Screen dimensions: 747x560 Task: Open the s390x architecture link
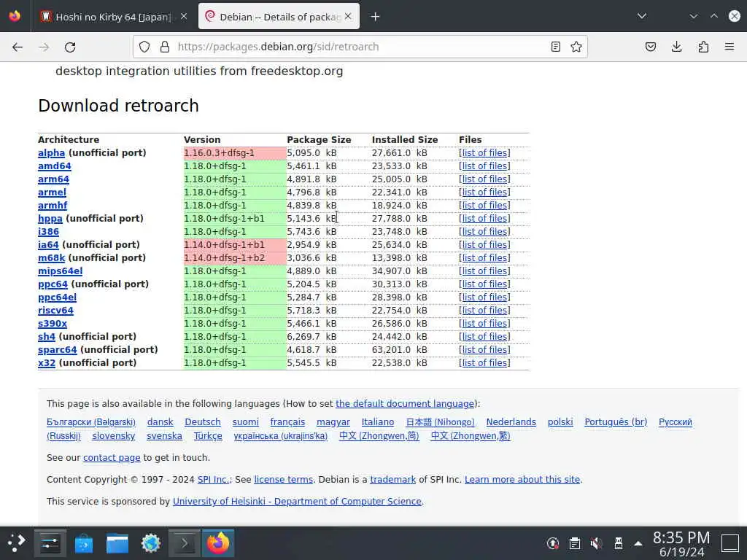click(x=53, y=323)
